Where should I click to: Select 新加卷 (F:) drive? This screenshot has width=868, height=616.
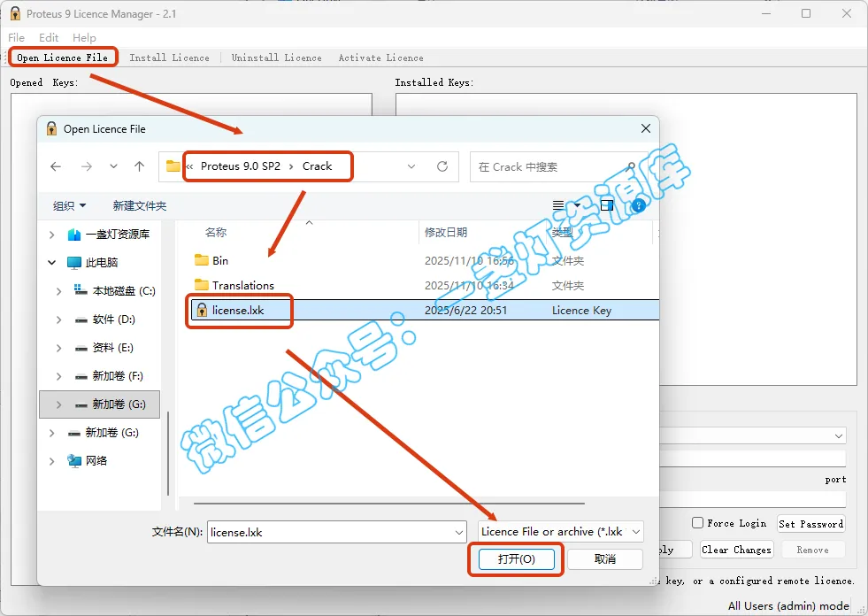118,375
